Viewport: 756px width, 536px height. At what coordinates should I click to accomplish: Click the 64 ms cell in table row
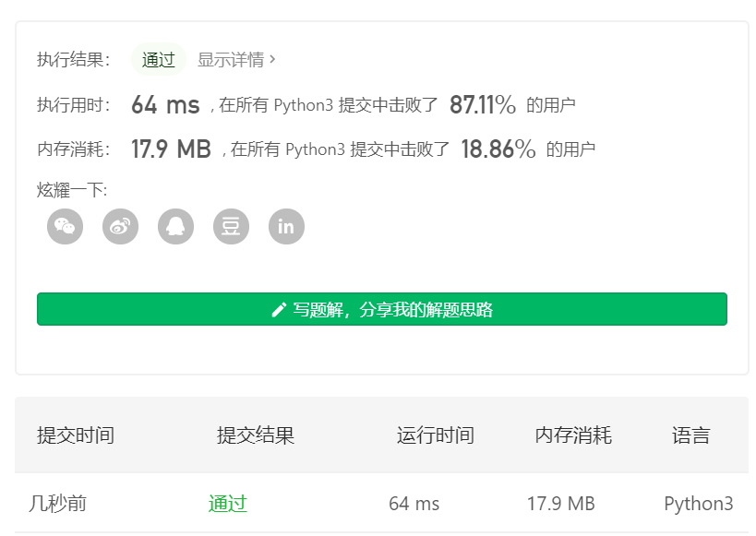coord(414,504)
